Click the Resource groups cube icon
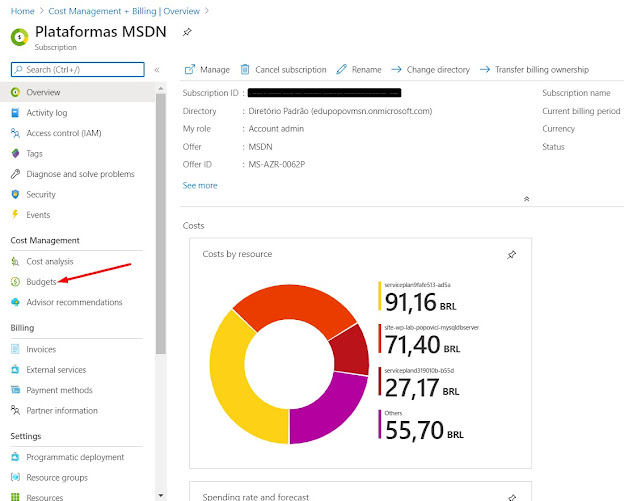The height and width of the screenshot is (501, 624). click(x=15, y=477)
